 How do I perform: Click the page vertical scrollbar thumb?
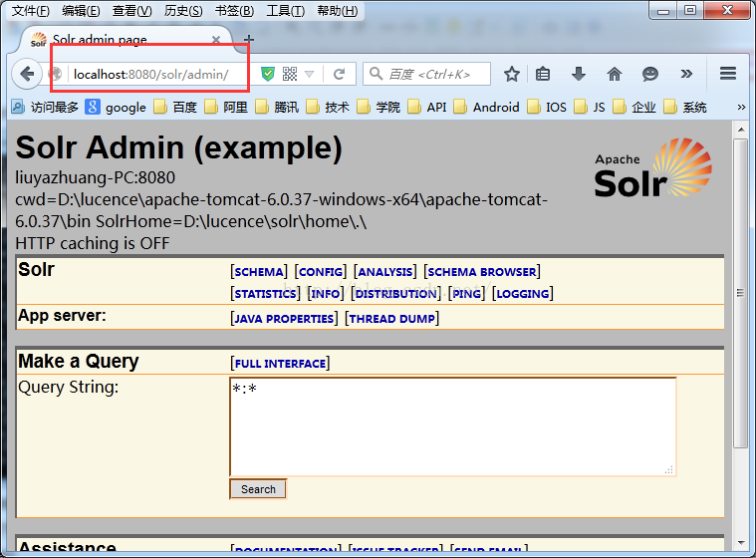(740, 293)
